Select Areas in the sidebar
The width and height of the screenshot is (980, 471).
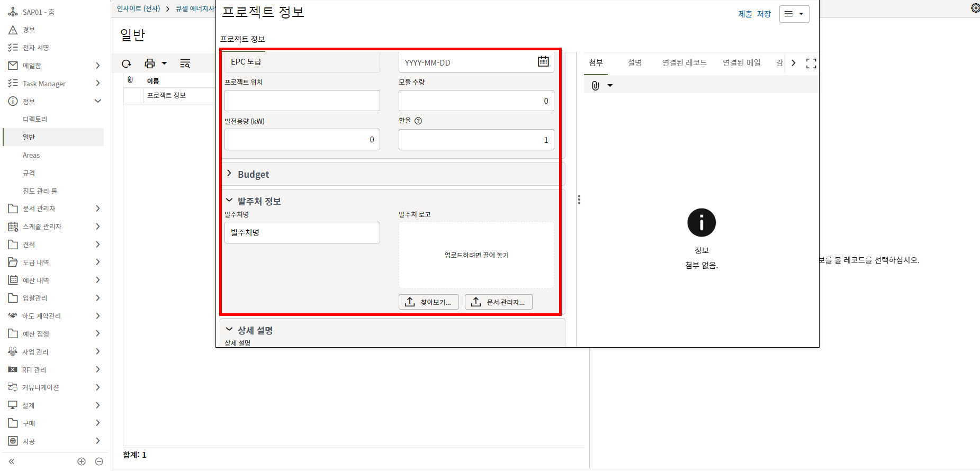[x=31, y=155]
